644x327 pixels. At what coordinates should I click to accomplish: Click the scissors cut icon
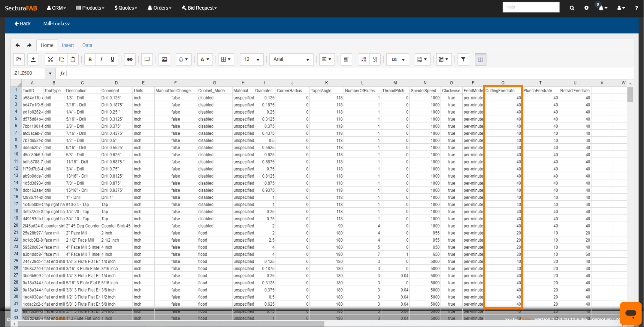[x=50, y=60]
